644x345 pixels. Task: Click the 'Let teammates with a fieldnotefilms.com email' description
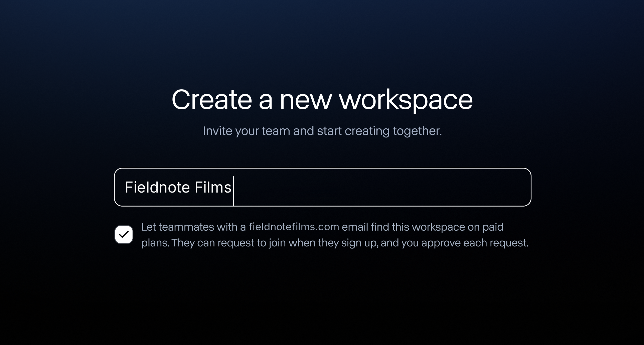(x=335, y=235)
